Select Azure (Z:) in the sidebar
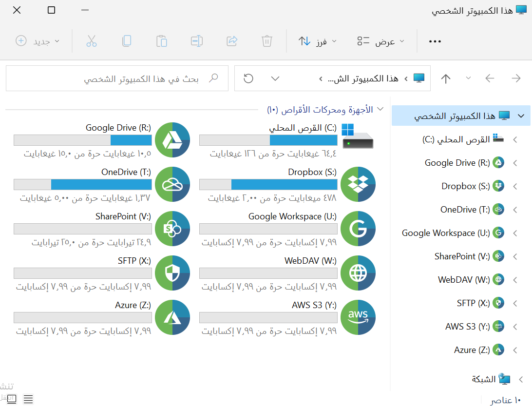 coord(479,350)
